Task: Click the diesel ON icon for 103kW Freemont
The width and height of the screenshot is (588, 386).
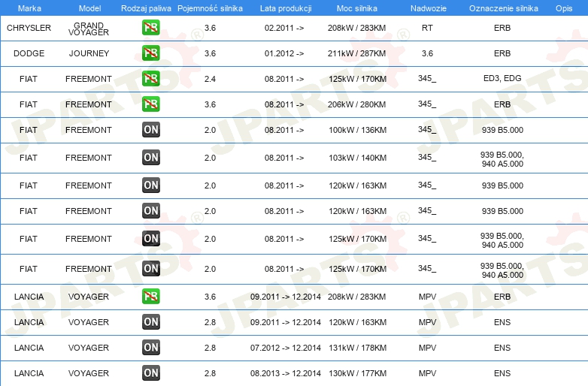Action: point(150,157)
